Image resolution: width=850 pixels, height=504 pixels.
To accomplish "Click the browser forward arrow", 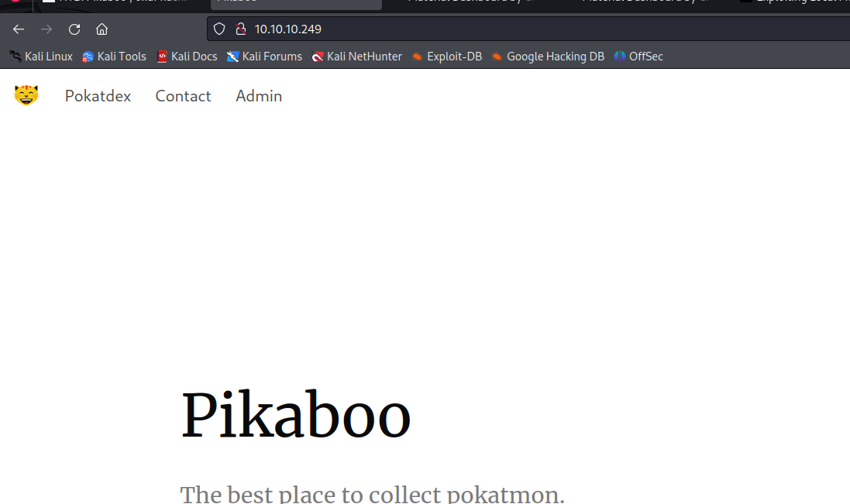I will tap(46, 29).
